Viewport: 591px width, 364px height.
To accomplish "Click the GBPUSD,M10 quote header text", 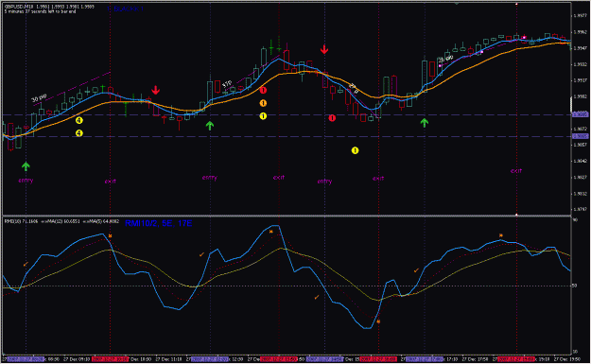I will coord(49,7).
